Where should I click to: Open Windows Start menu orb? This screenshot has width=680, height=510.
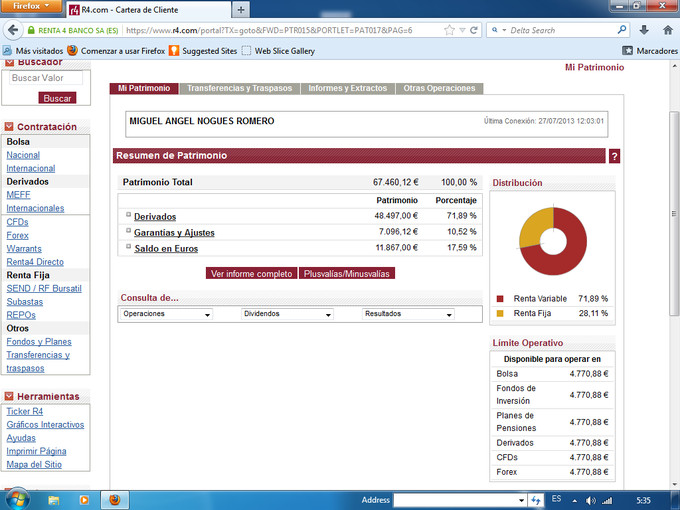point(18,498)
